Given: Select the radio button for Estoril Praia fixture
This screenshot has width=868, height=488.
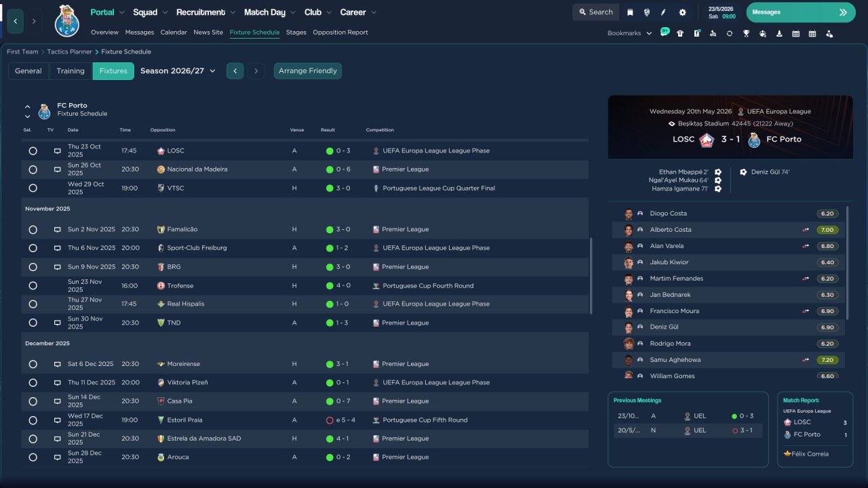Looking at the screenshot, I should [x=33, y=420].
